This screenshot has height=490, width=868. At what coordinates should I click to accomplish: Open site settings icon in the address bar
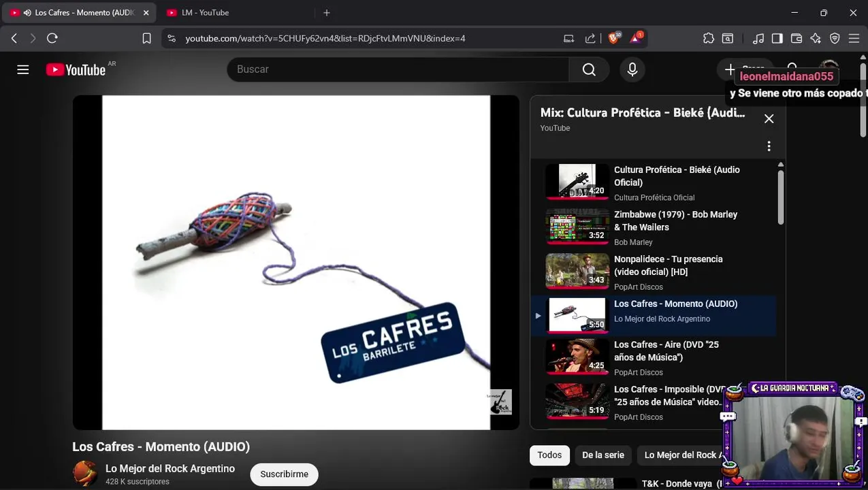[x=172, y=39]
